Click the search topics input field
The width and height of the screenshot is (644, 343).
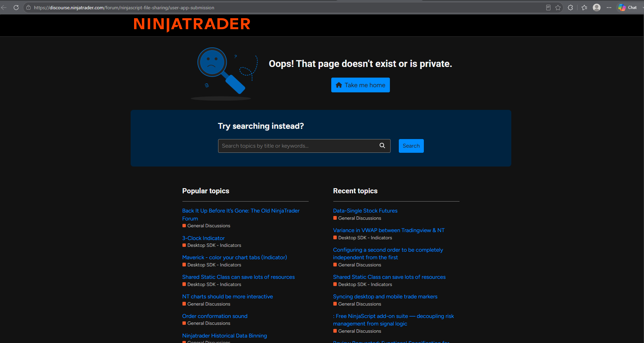(x=304, y=146)
